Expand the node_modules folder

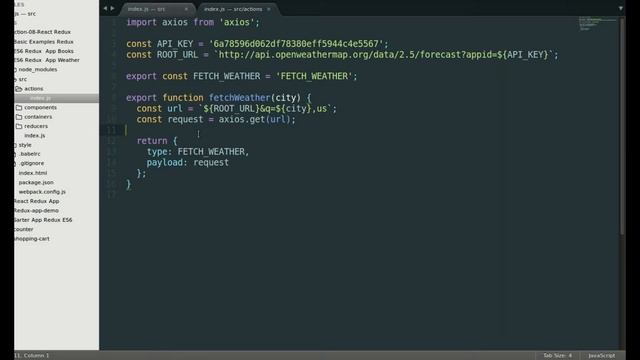coord(38,69)
